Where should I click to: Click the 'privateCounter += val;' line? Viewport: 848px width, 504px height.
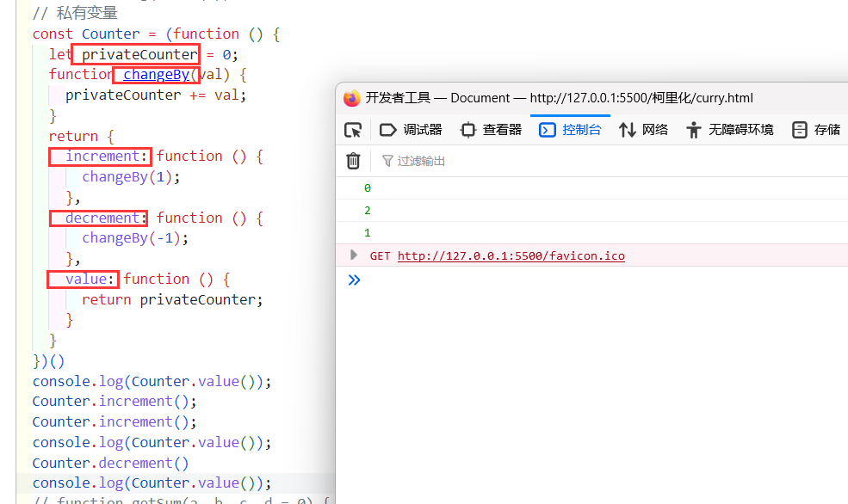[156, 95]
